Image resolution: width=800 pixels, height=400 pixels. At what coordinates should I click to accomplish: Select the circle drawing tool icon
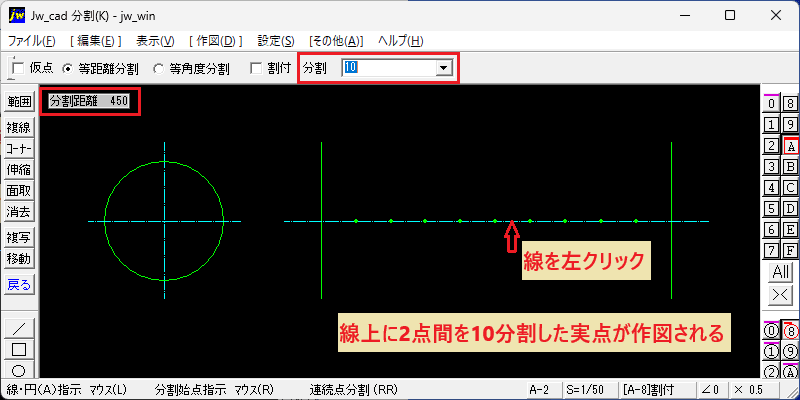19,370
